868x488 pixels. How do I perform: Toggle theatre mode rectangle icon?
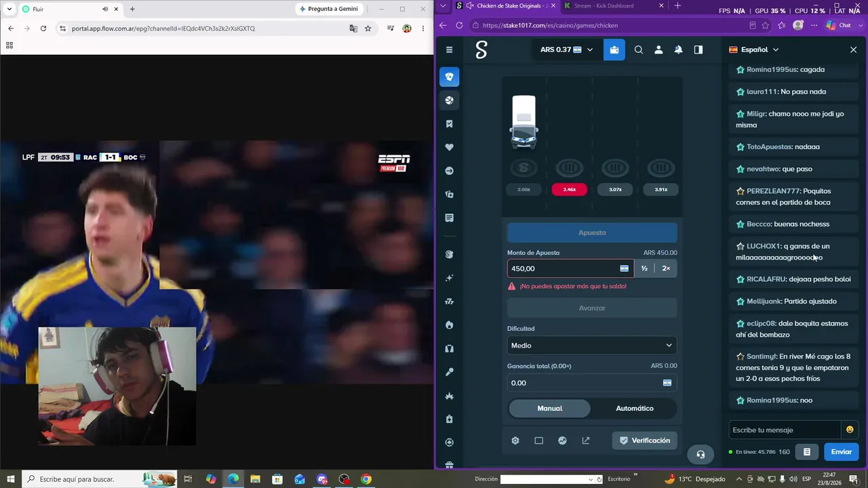click(538, 441)
